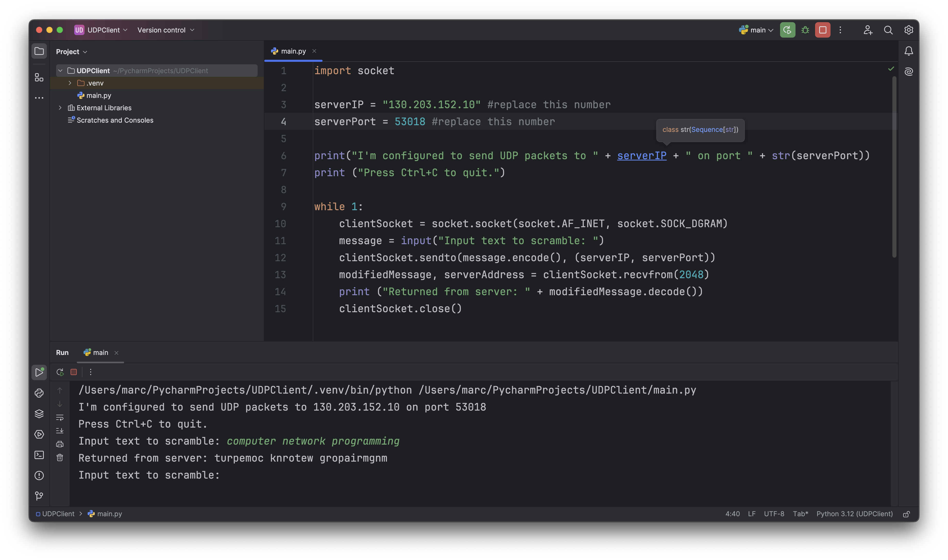Expand External Libraries node
The width and height of the screenshot is (948, 560).
point(60,108)
